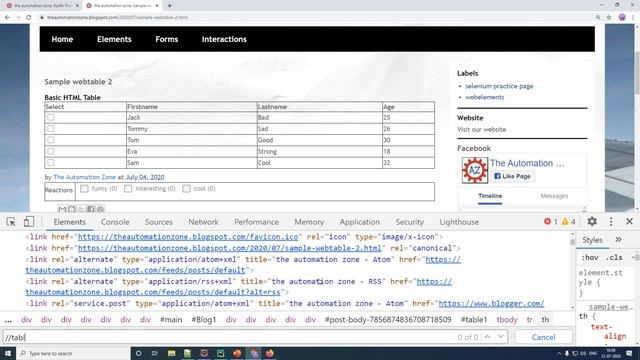The image size is (640, 360).
Task: Open the Memory tab
Action: (x=309, y=222)
